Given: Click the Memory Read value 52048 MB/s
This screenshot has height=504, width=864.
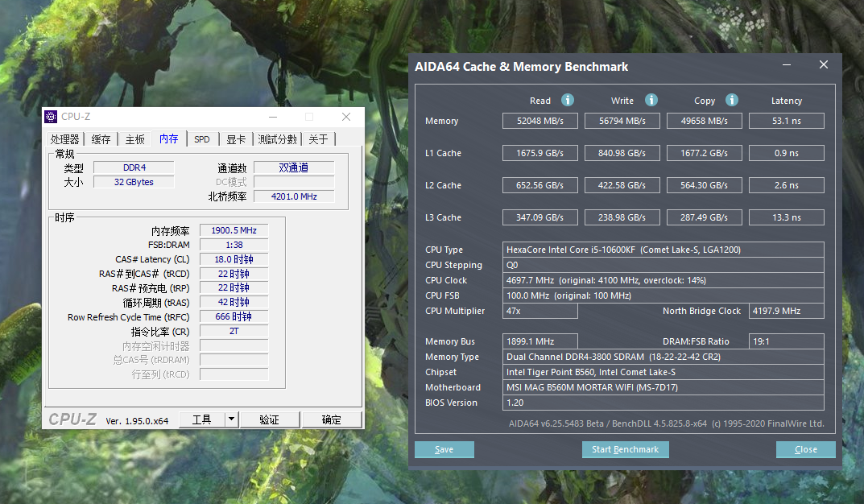Looking at the screenshot, I should [540, 121].
